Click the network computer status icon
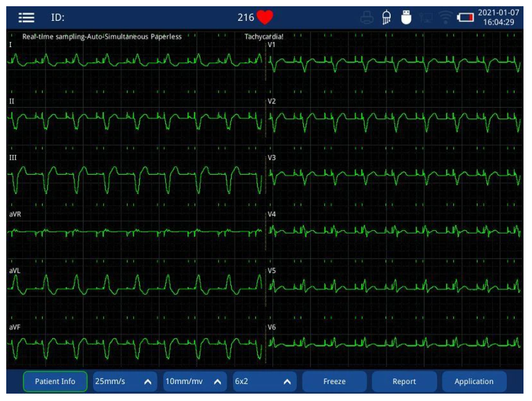 click(426, 17)
